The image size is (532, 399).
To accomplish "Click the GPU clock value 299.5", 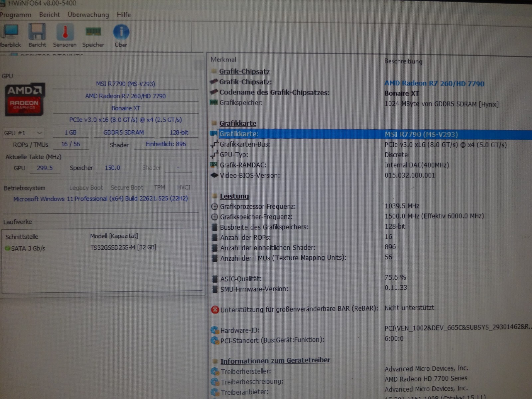I will pos(45,168).
